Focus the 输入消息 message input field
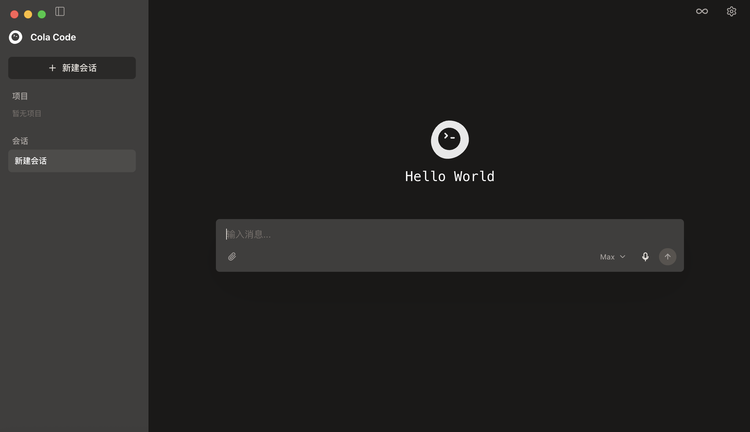This screenshot has height=432, width=750. (450, 234)
